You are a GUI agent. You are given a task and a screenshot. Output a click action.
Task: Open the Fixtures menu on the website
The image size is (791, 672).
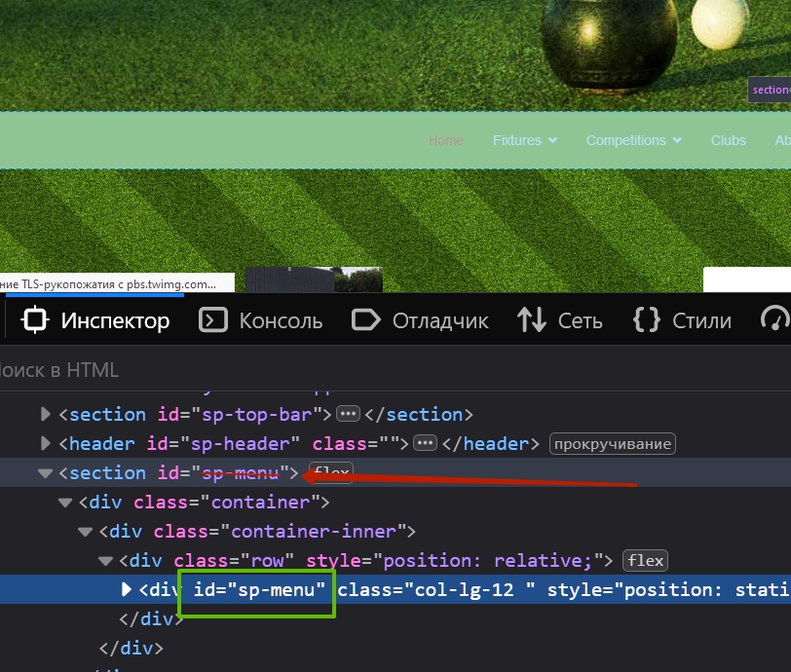(524, 140)
